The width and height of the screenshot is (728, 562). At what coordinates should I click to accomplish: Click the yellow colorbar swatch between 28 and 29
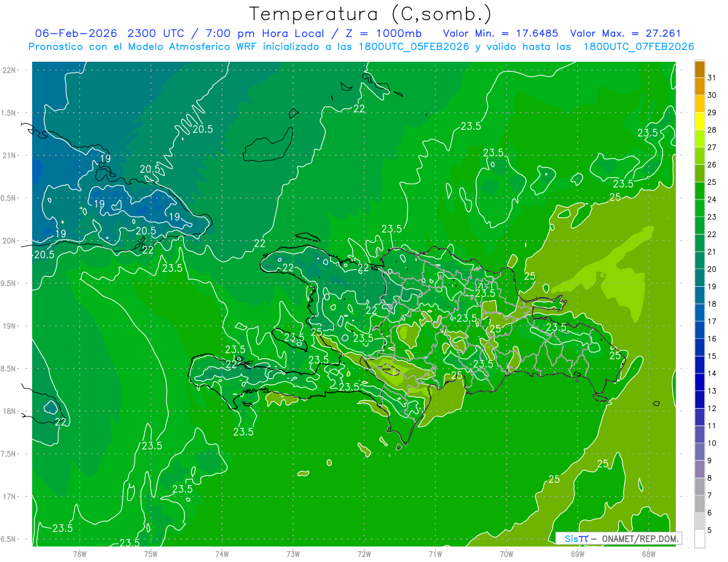tap(699, 121)
